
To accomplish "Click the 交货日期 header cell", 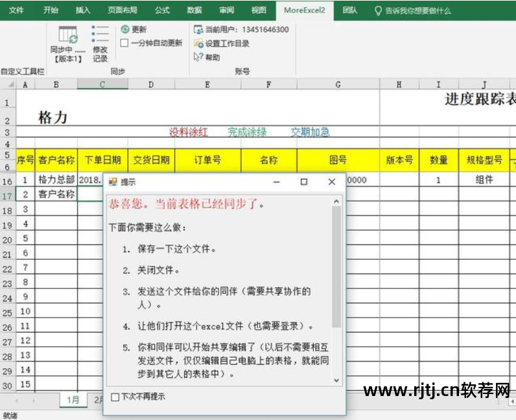I will pos(152,160).
